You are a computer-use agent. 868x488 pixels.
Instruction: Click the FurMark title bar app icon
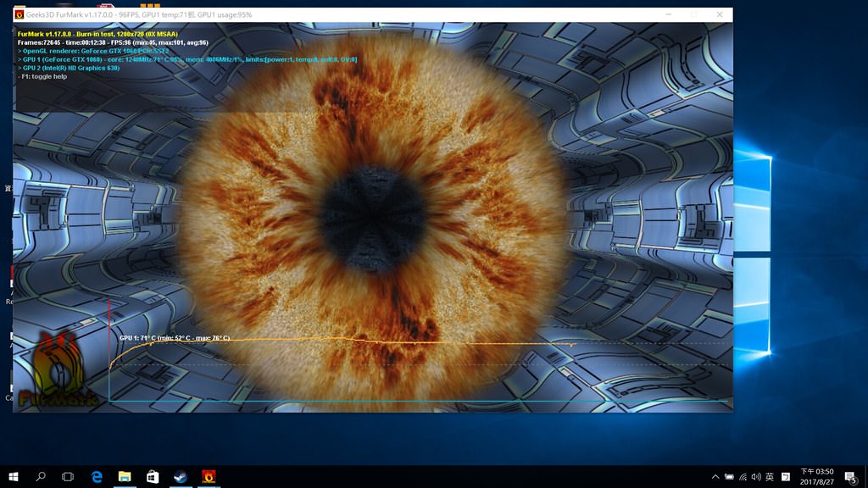(x=19, y=14)
